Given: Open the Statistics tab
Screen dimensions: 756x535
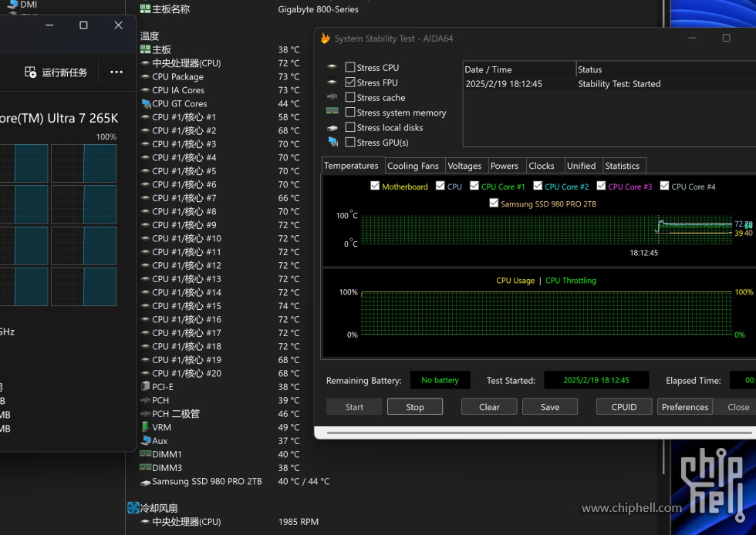Looking at the screenshot, I should pos(623,166).
